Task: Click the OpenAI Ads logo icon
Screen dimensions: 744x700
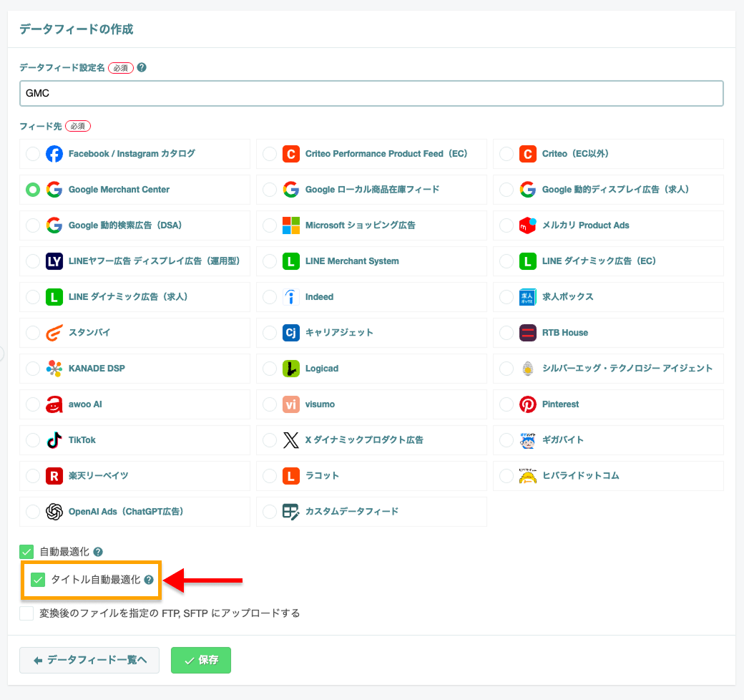Action: 54,512
